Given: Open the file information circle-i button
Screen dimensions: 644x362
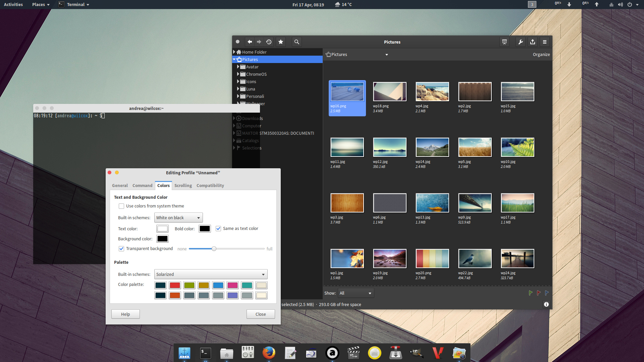Looking at the screenshot, I should (x=546, y=304).
